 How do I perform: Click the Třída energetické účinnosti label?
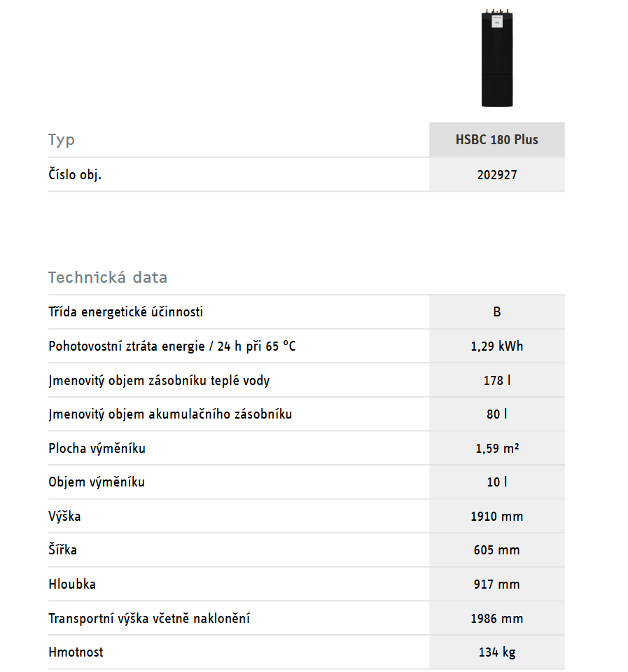tap(126, 312)
